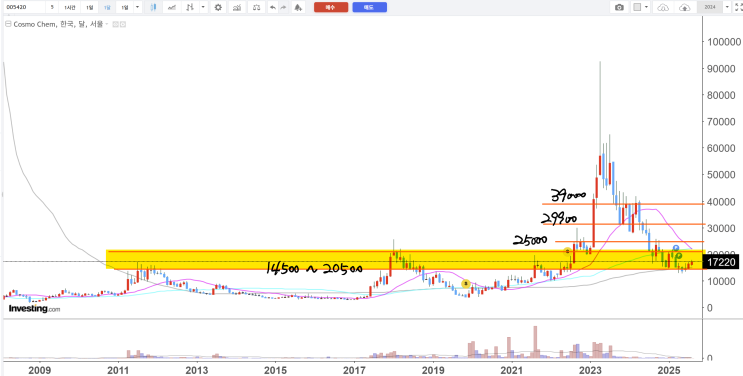Expand the time interval dropdown arrow
Screen dimensions: 743x376
tap(137, 7)
